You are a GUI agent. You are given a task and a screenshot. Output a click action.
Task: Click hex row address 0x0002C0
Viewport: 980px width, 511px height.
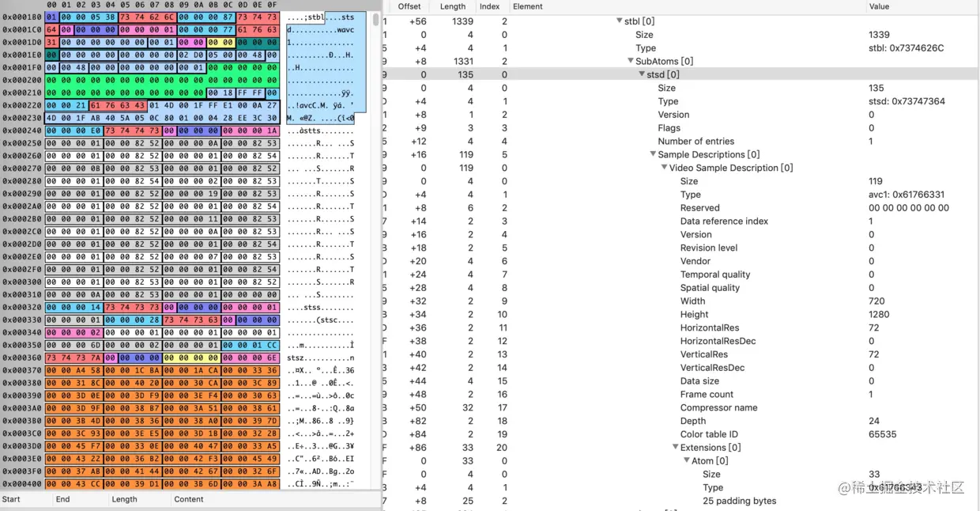pyautogui.click(x=21, y=232)
